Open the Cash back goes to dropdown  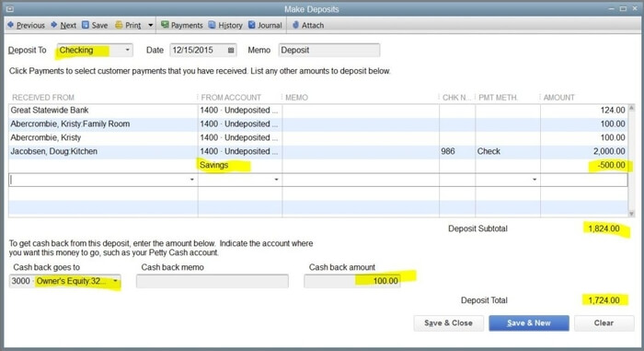(x=115, y=281)
